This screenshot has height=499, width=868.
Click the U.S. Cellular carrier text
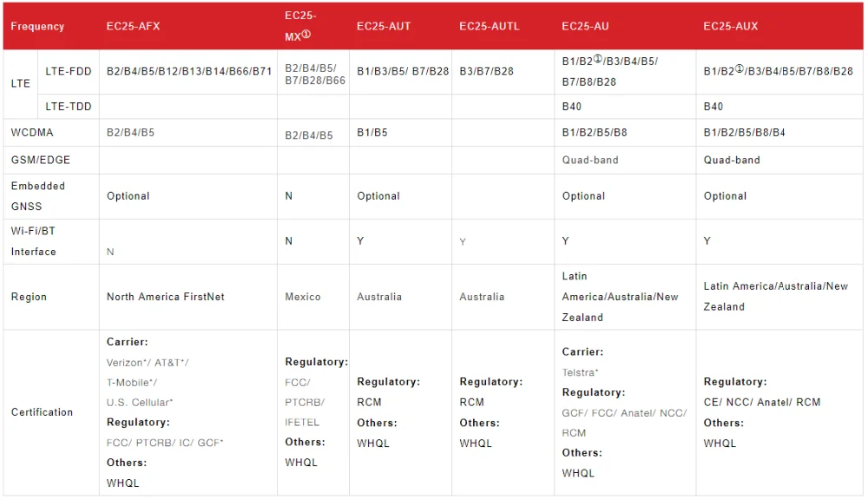point(140,403)
